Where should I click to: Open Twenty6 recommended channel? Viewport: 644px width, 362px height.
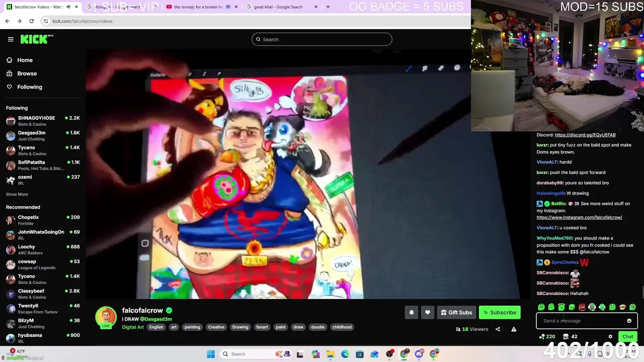(42, 308)
